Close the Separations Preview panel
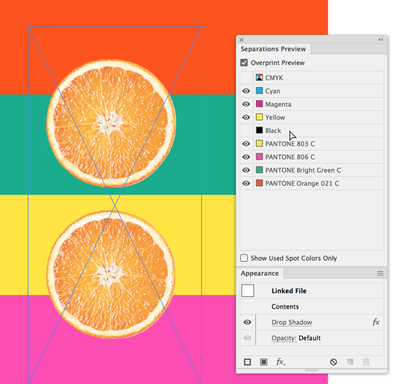Image resolution: width=400 pixels, height=384 pixels. (242, 40)
